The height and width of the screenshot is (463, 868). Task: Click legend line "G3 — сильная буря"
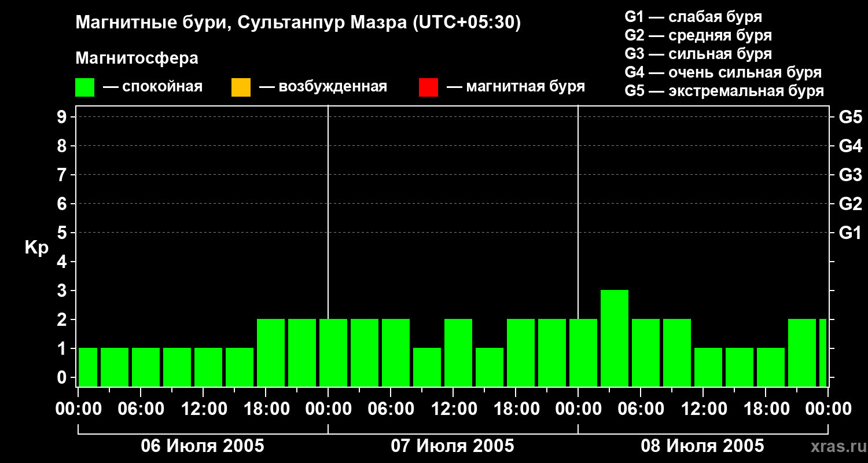(698, 53)
